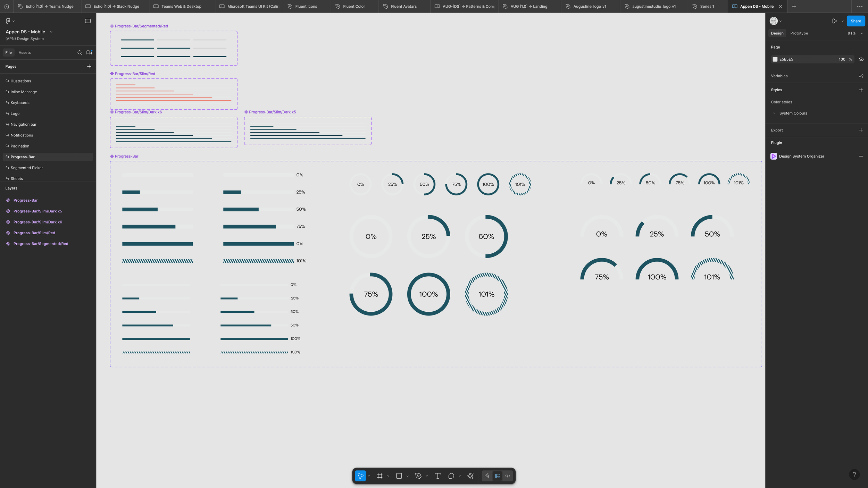
Task: Switch to the Prototype tab
Action: click(x=799, y=33)
